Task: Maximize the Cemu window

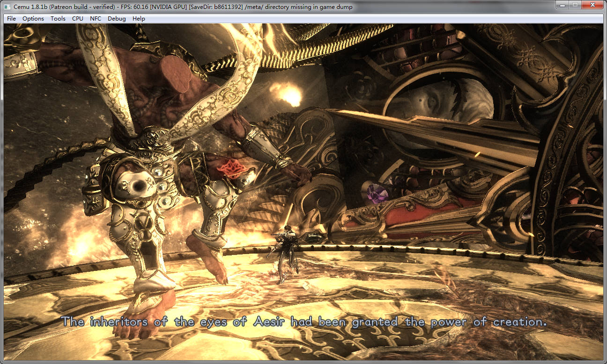Action: [x=575, y=5]
